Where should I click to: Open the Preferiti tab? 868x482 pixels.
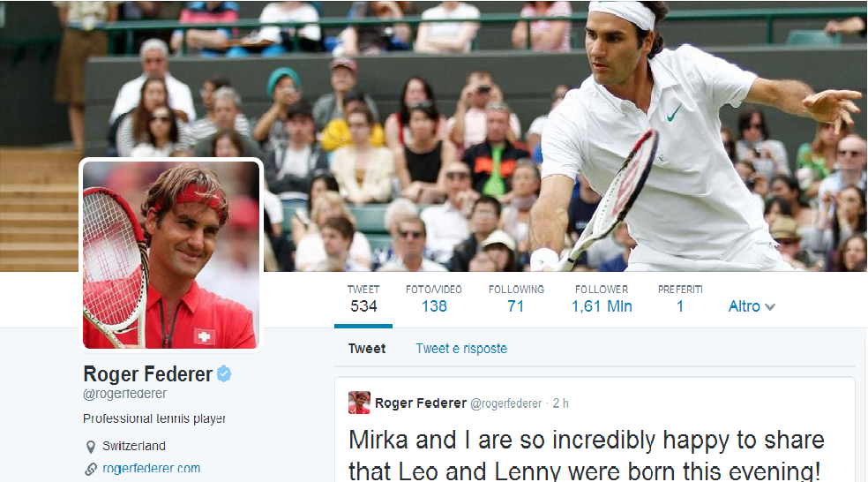[x=680, y=299]
